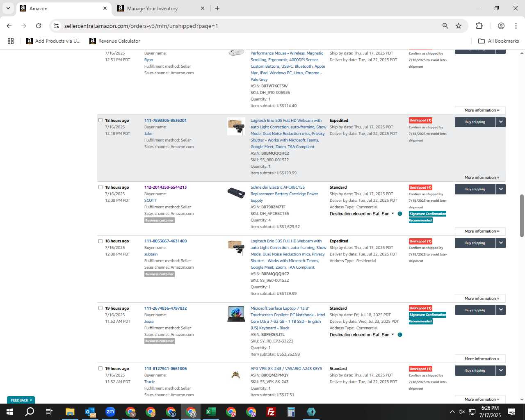Image resolution: width=525 pixels, height=420 pixels.
Task: Switch to the Amazon tab
Action: (x=64, y=8)
